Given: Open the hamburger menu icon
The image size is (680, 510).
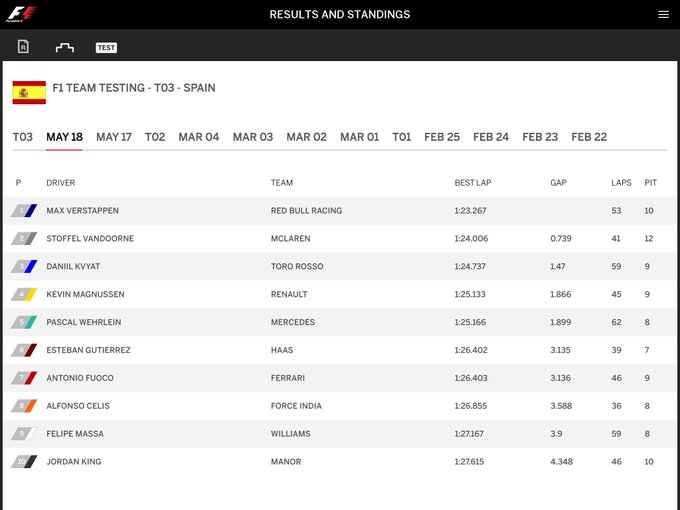Looking at the screenshot, I should [x=663, y=14].
